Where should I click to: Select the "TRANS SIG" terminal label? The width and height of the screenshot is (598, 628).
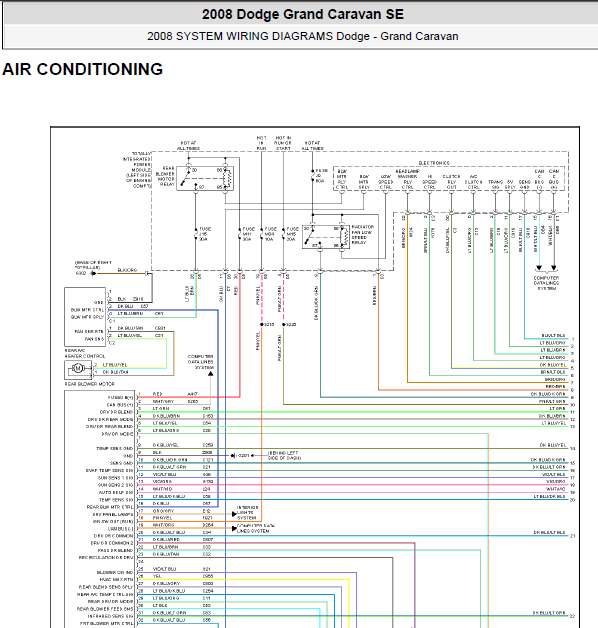(x=495, y=185)
